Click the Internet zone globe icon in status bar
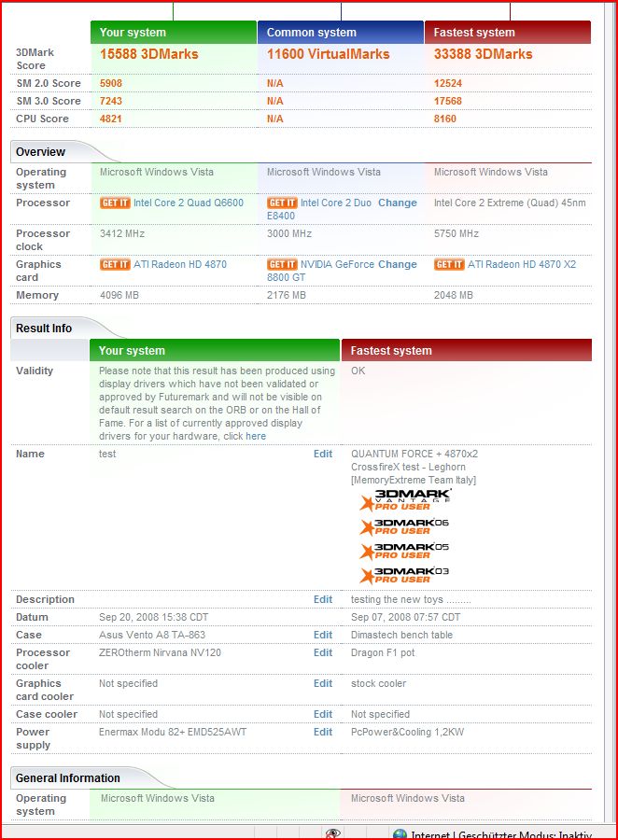Image resolution: width=618 pixels, height=840 pixels. [x=400, y=834]
